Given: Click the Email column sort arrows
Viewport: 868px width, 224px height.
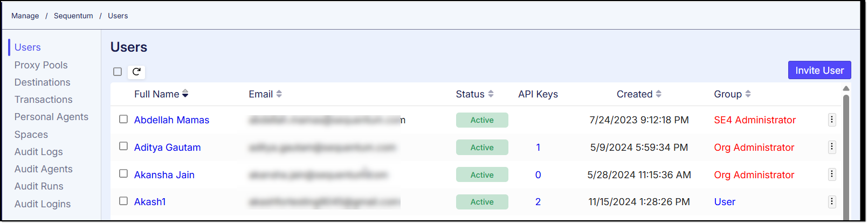Looking at the screenshot, I should [x=279, y=94].
